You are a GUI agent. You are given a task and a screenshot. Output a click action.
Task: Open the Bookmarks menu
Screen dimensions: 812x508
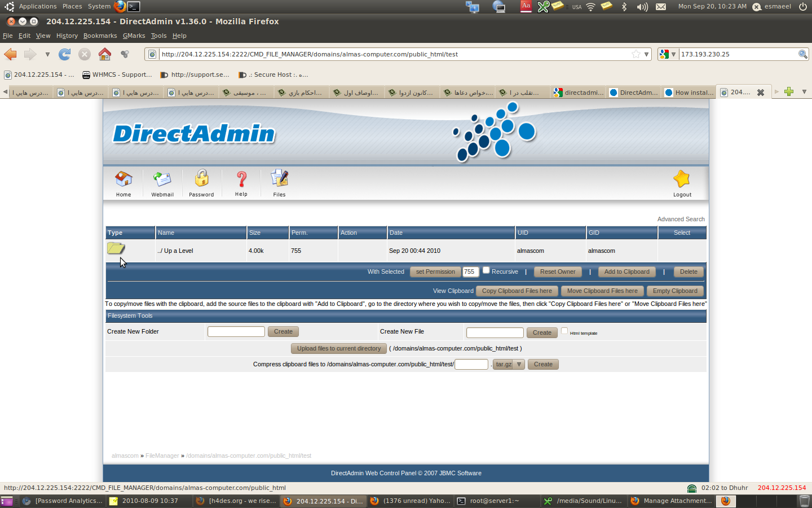pyautogui.click(x=100, y=36)
